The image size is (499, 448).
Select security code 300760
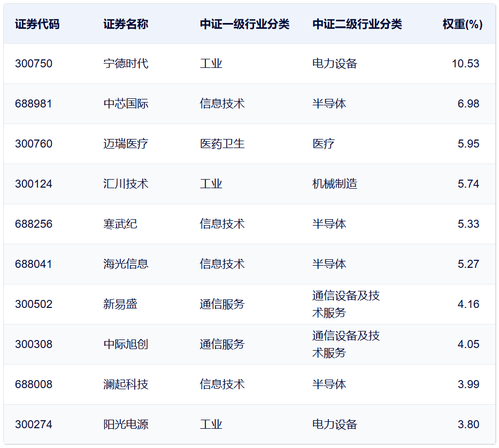pyautogui.click(x=33, y=144)
